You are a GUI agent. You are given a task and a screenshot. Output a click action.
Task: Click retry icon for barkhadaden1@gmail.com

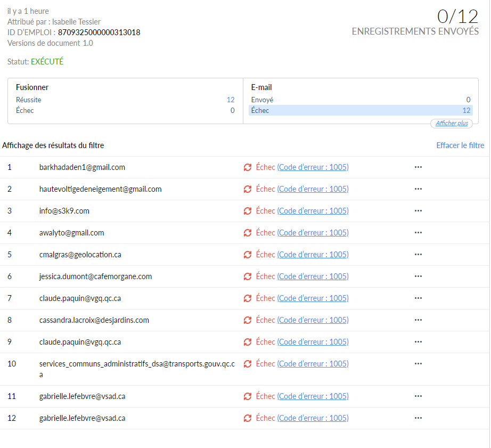coord(247,167)
